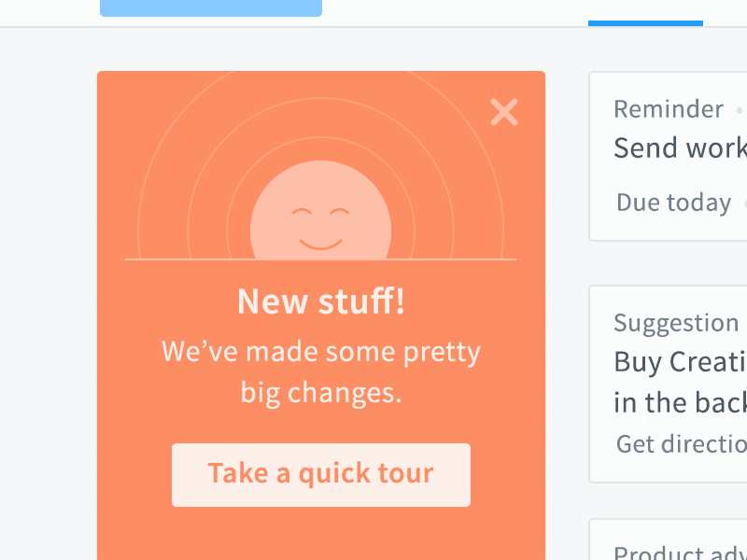
Task: Open the "Product adv" card at bottom
Action: [x=668, y=539]
